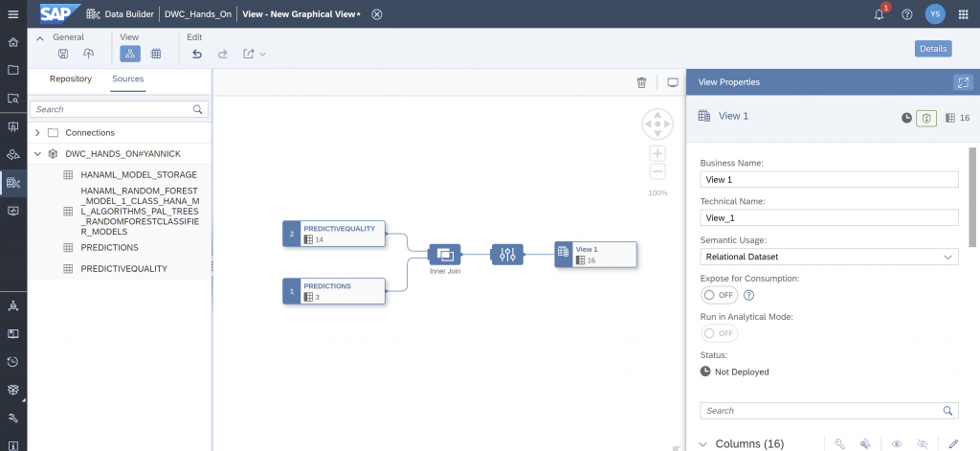The height and width of the screenshot is (451, 980).
Task: Open the product switch grid icon
Action: point(963,13)
